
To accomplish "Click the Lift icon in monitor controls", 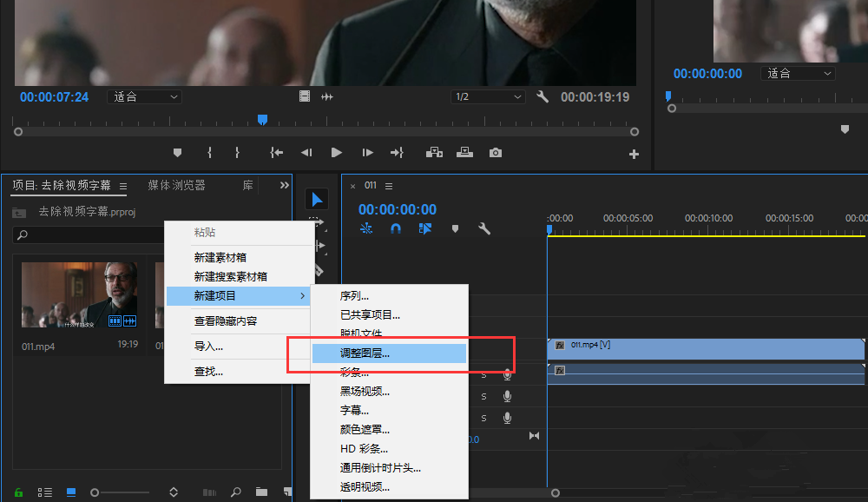I will point(434,153).
